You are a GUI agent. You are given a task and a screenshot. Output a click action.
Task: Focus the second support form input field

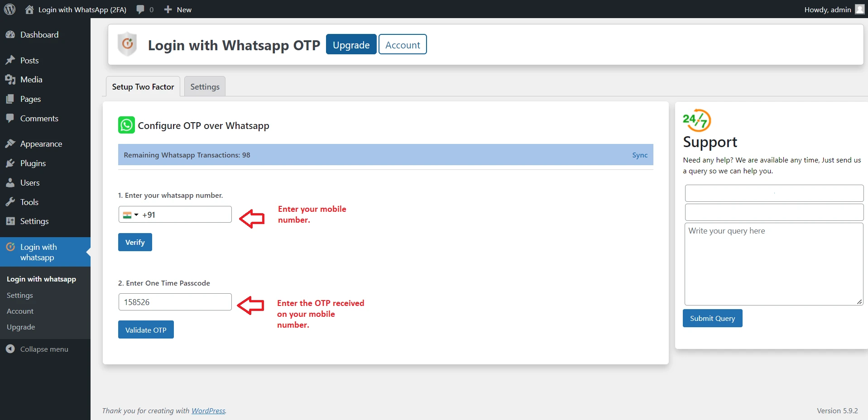pyautogui.click(x=774, y=212)
